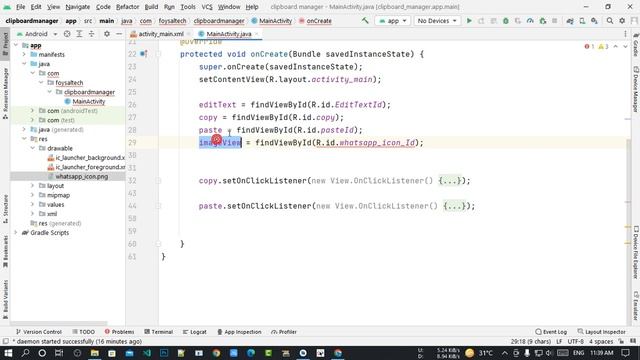This screenshot has height=360, width=640.
Task: Click Expand All icon in Project panel
Action: coord(79,34)
